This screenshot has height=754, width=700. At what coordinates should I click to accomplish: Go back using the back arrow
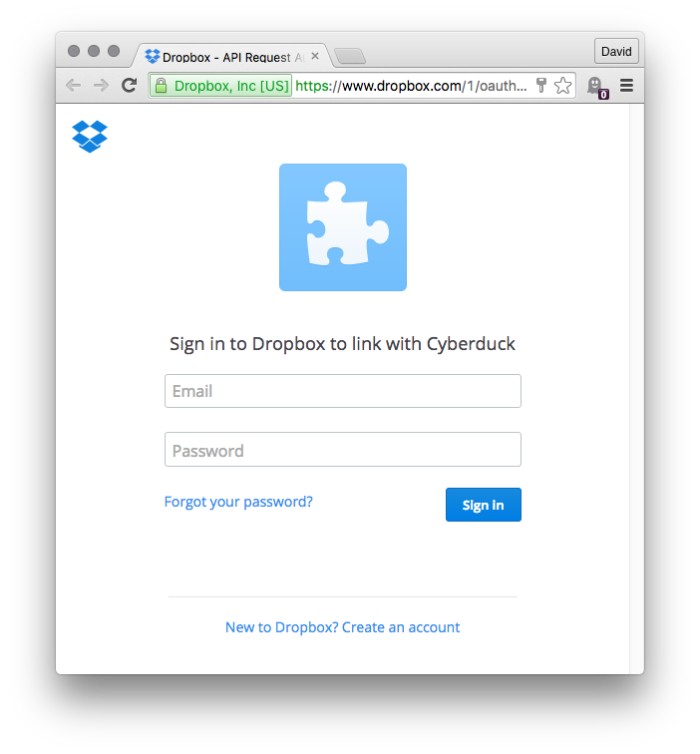[73, 86]
